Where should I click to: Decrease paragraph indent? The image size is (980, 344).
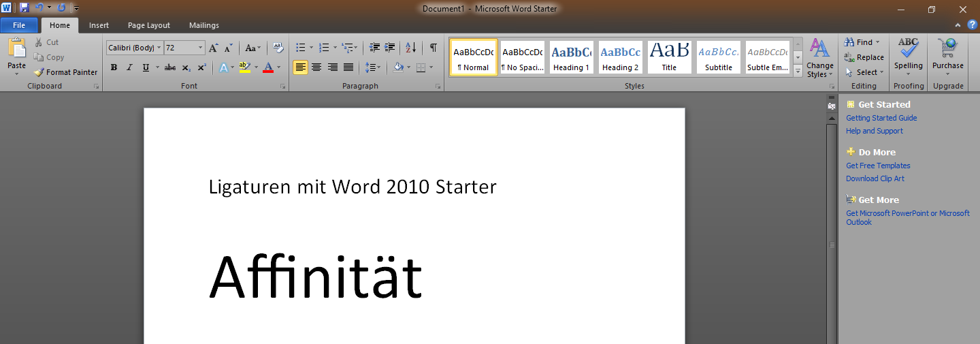[374, 48]
